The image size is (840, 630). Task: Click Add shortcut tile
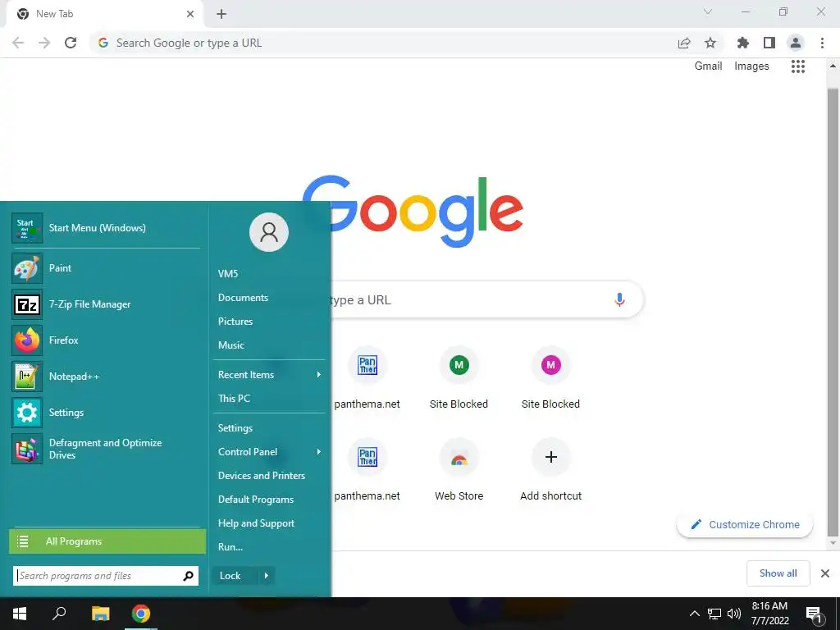[x=550, y=470]
